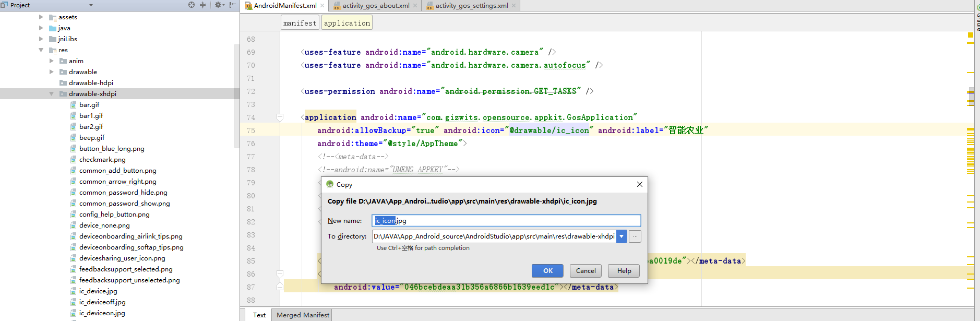
Task: Click the deviceonboarding_airlink_tips.png file icon
Action: [x=74, y=236]
